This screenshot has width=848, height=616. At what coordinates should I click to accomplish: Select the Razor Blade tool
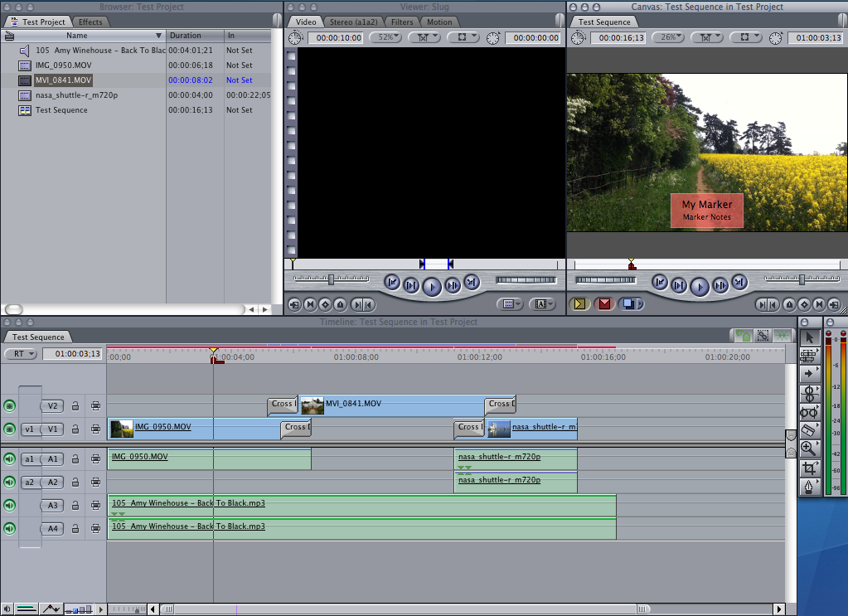[809, 430]
